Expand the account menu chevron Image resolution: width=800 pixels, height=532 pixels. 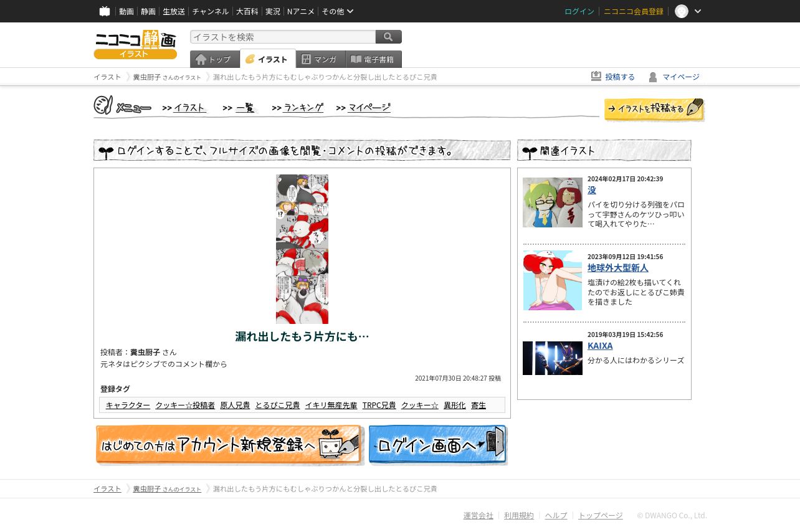click(x=698, y=11)
